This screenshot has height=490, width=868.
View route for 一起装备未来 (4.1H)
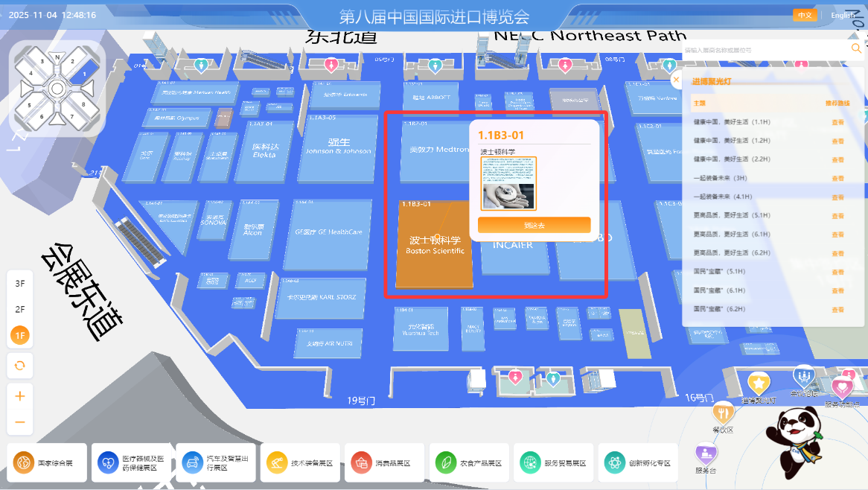click(837, 197)
